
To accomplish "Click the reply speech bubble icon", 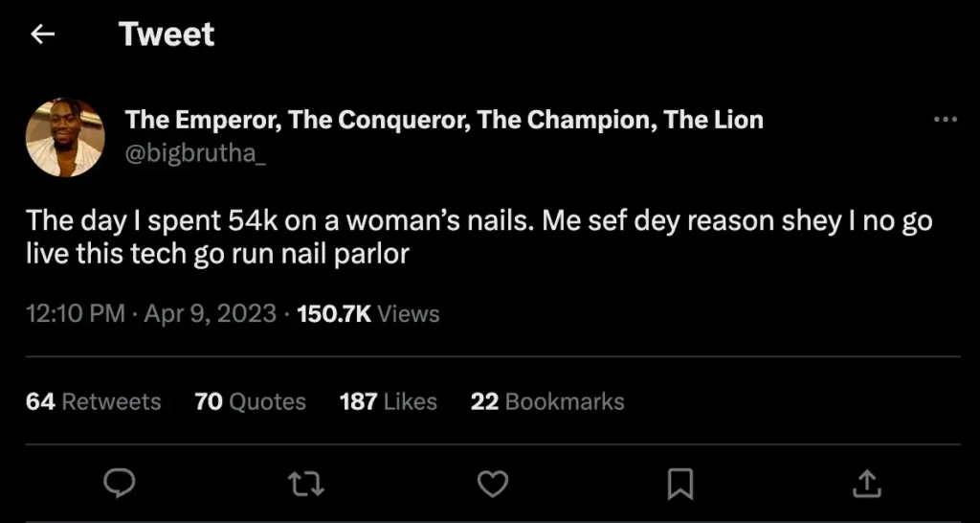I will pyautogui.click(x=118, y=484).
